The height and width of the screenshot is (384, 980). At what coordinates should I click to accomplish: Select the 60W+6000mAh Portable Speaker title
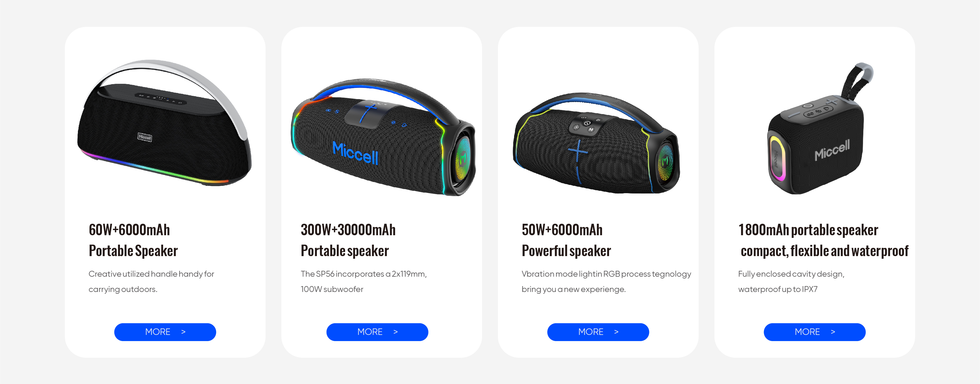tap(133, 240)
